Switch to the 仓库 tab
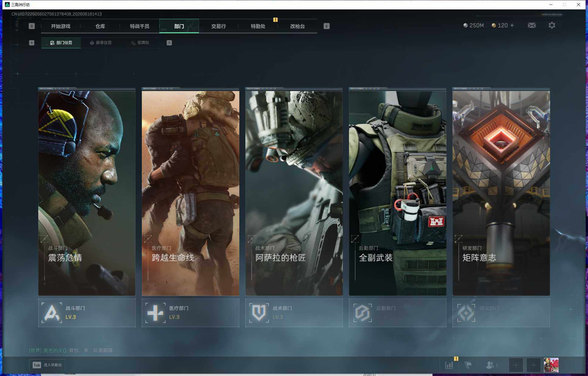This screenshot has height=376, width=588. coord(100,26)
